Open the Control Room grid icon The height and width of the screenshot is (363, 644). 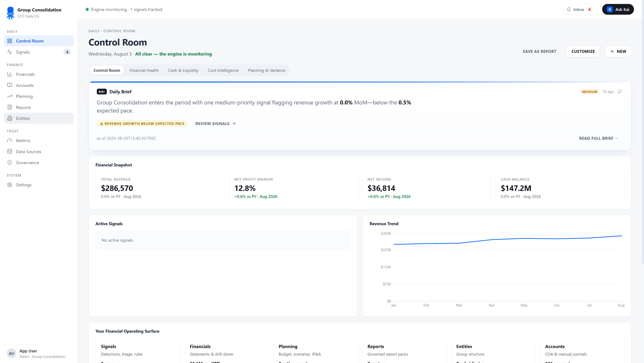click(10, 41)
